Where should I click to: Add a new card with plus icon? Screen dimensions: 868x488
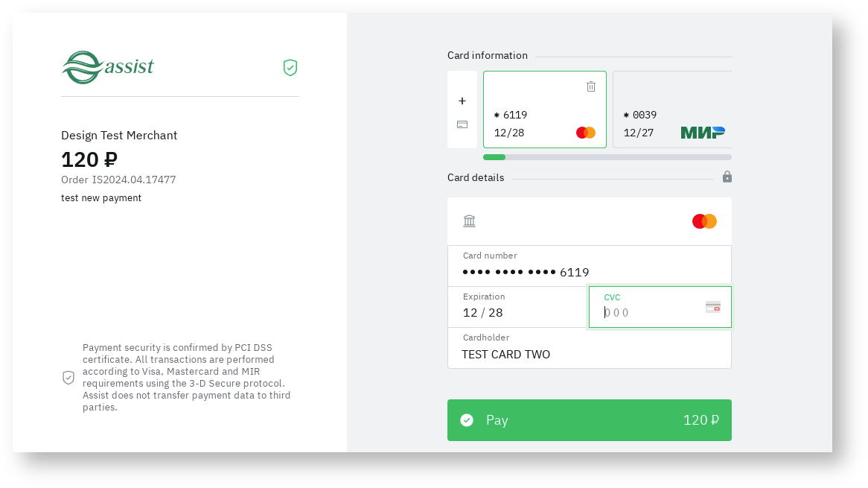coord(462,101)
